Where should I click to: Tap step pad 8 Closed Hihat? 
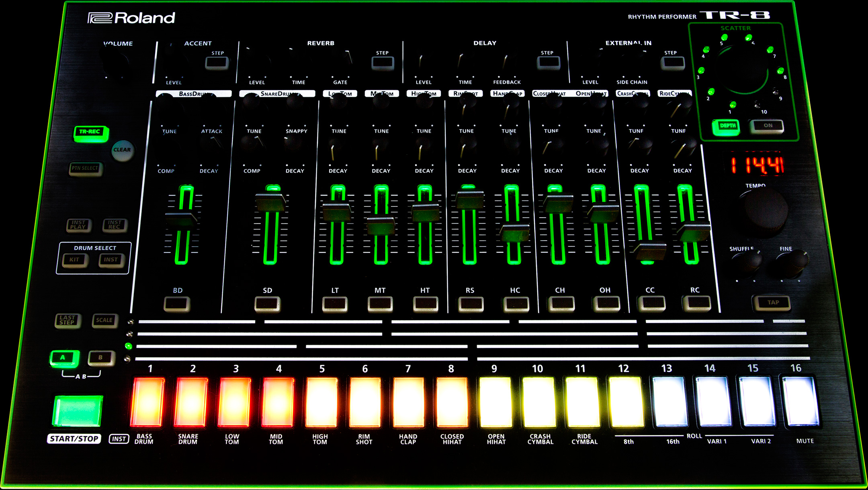click(452, 402)
